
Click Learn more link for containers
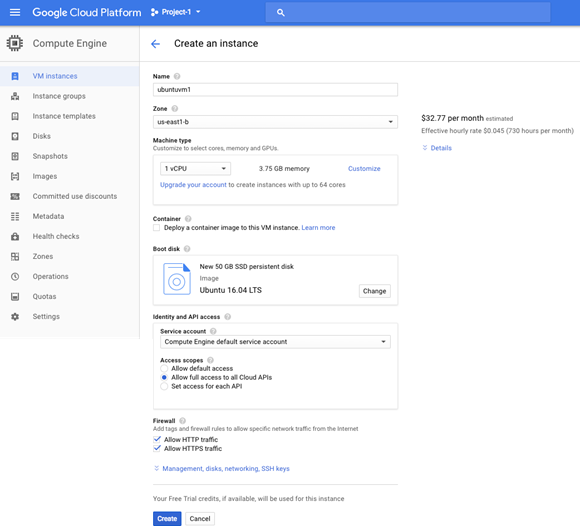coord(318,227)
